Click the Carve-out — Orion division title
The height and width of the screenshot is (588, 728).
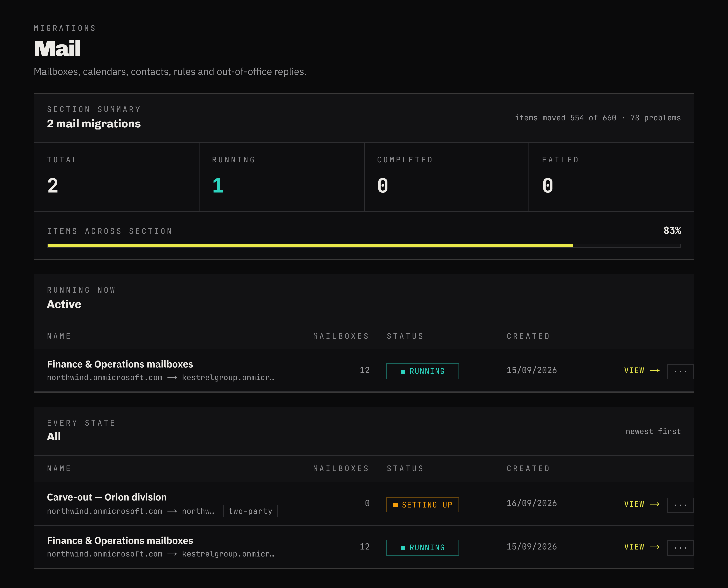107,497
